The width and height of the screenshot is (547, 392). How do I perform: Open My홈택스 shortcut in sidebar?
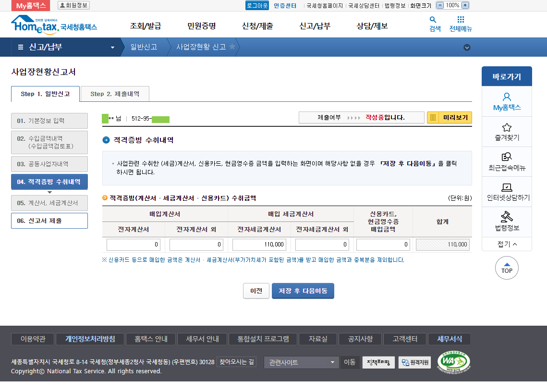coord(507,101)
